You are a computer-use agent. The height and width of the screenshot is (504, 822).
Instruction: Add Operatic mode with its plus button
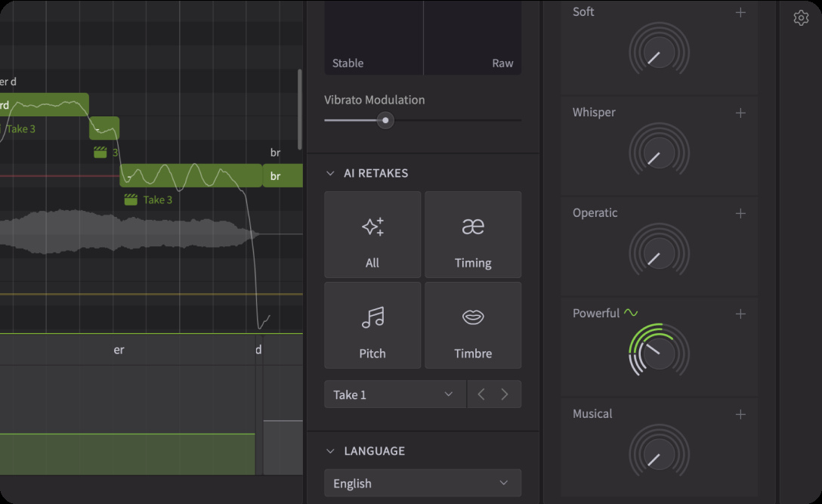coord(740,213)
